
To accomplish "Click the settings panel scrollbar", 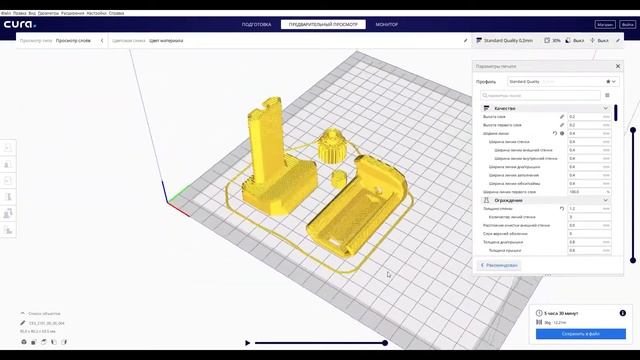I will click(x=616, y=113).
